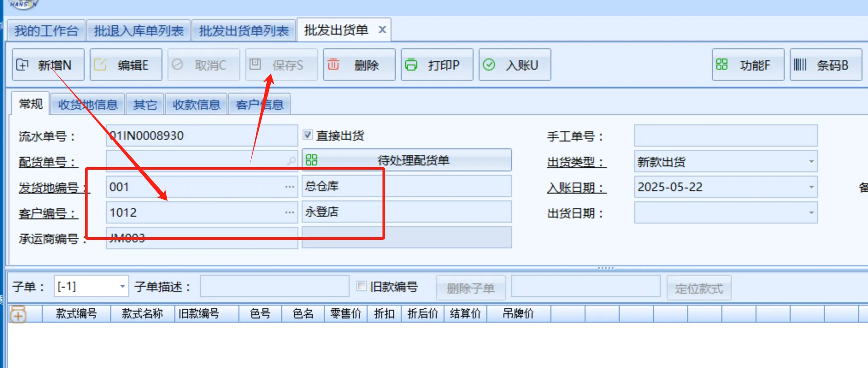Open the 批发出货单列表 tab
Screen dimensions: 868x368
coord(244,31)
